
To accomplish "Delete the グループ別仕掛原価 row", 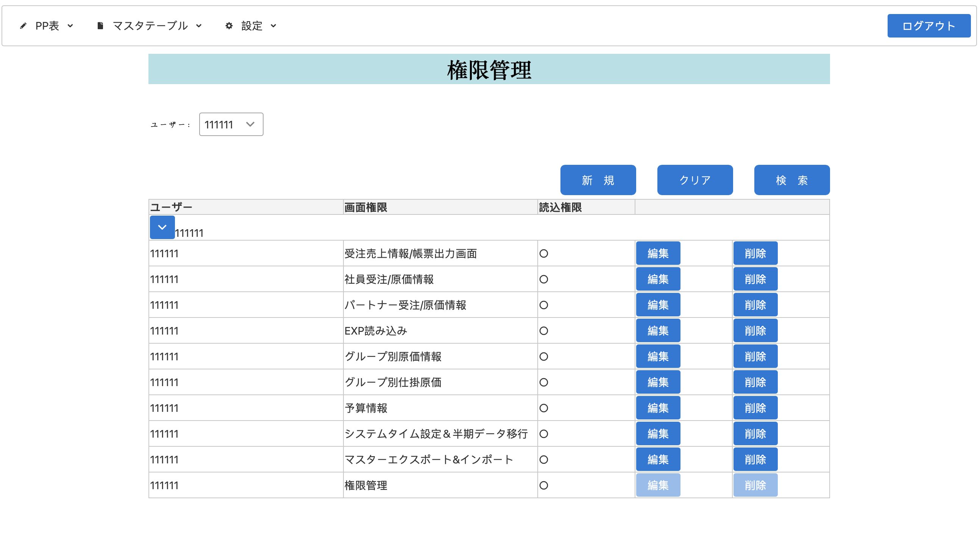I will [x=755, y=382].
